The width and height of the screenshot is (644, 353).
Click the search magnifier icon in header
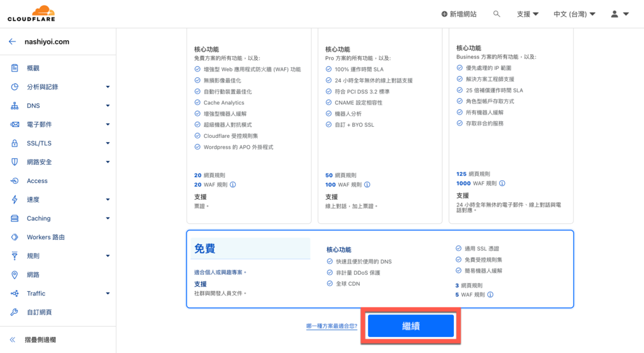point(497,14)
